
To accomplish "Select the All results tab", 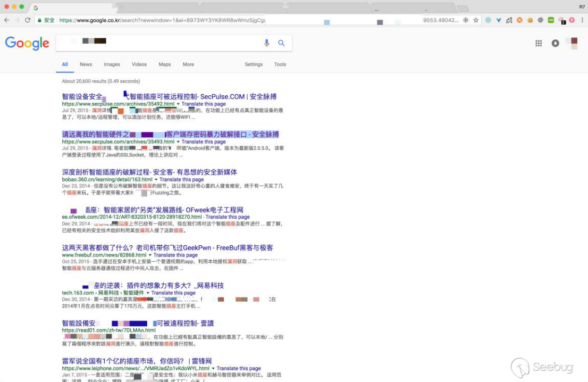I will (65, 64).
